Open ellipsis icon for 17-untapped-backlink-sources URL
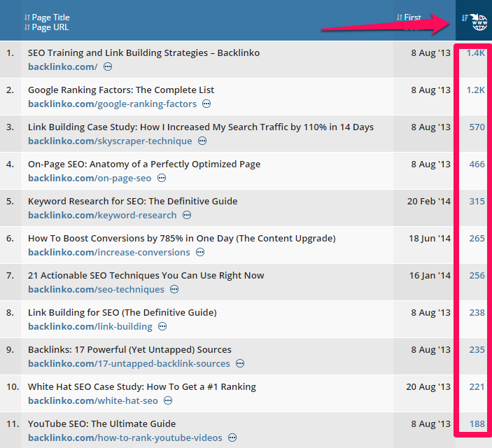This screenshot has height=448, width=492. point(240,364)
